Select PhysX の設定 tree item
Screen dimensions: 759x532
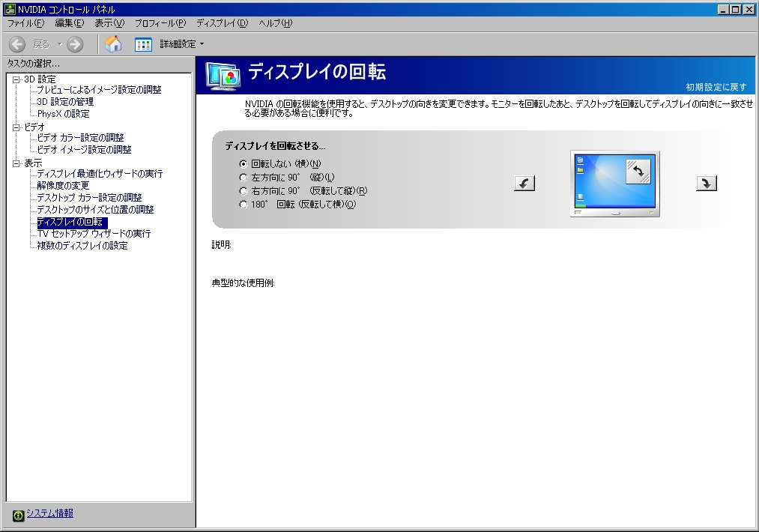pos(64,114)
